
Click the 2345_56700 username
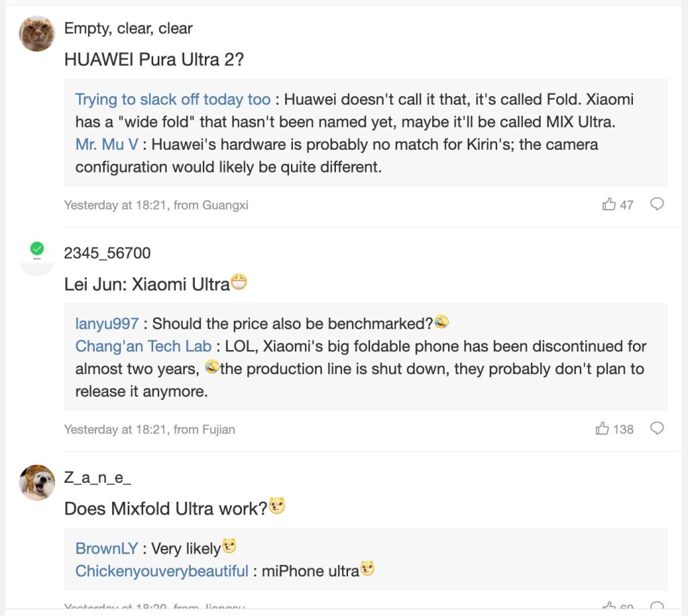pos(107,253)
